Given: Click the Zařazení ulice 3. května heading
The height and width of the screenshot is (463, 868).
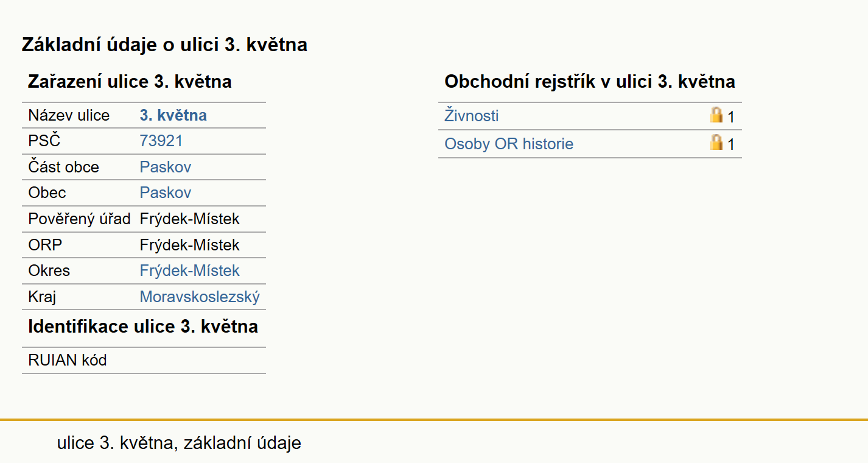Looking at the screenshot, I should pos(130,82).
